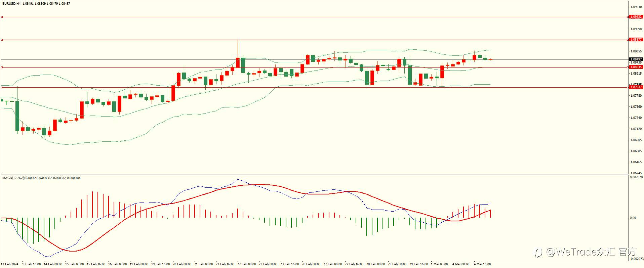Click the 1.07120 price axis value
The image size is (644, 268).
(636, 129)
